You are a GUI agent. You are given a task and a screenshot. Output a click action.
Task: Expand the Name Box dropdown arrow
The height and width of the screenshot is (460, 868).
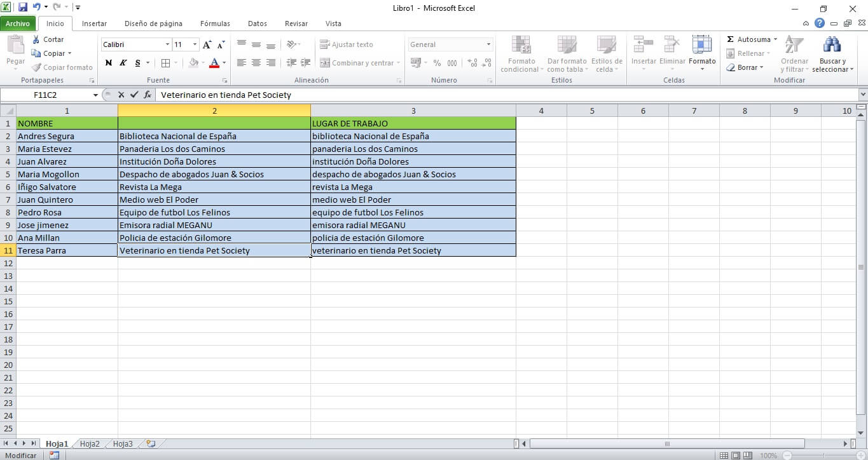(96, 95)
